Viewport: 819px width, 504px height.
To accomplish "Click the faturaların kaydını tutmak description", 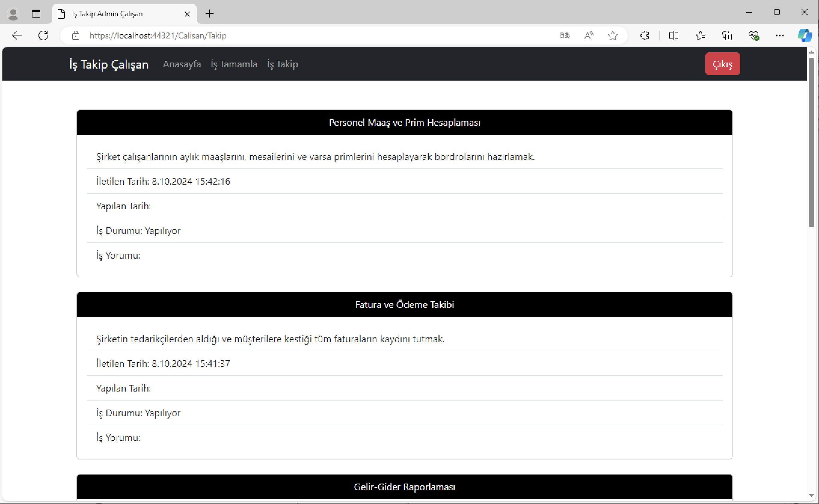I will [x=270, y=339].
